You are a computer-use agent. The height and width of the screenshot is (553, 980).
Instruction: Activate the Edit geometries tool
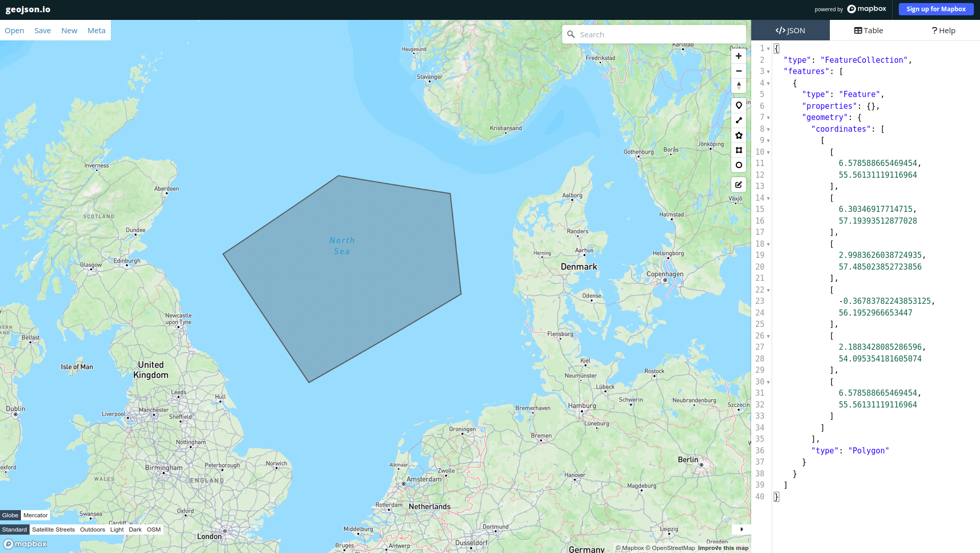point(738,184)
